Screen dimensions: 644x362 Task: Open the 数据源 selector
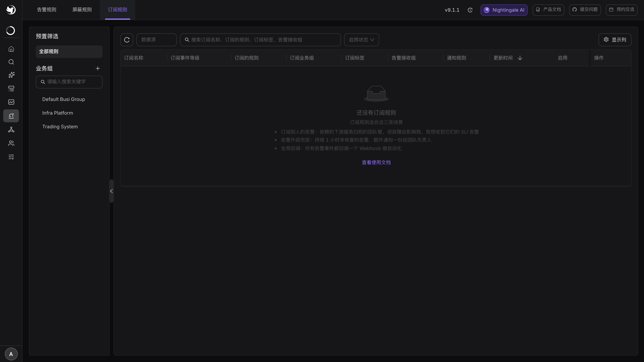click(157, 40)
